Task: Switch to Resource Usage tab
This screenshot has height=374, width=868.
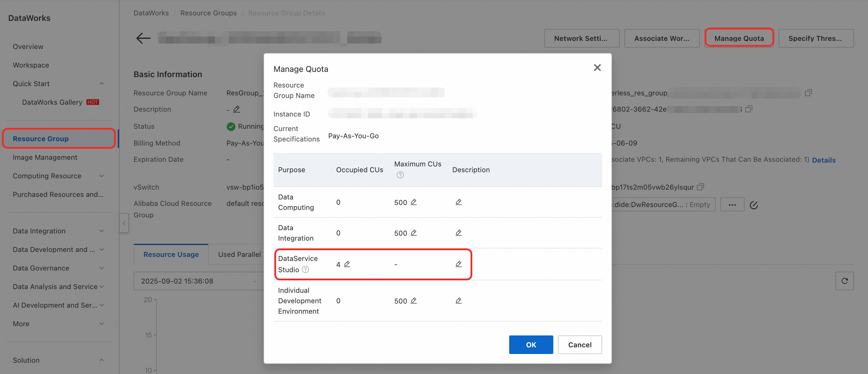Action: [171, 255]
